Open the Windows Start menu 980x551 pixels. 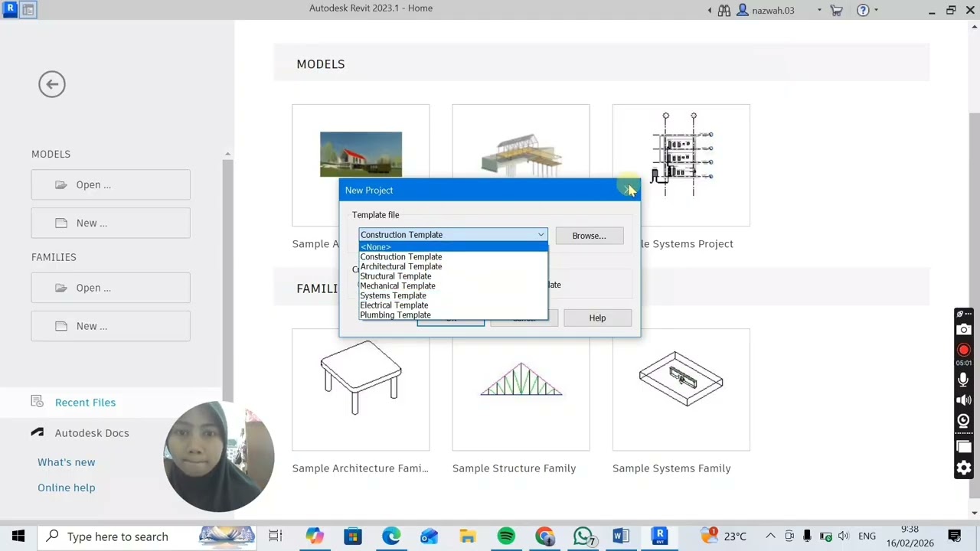click(x=18, y=536)
